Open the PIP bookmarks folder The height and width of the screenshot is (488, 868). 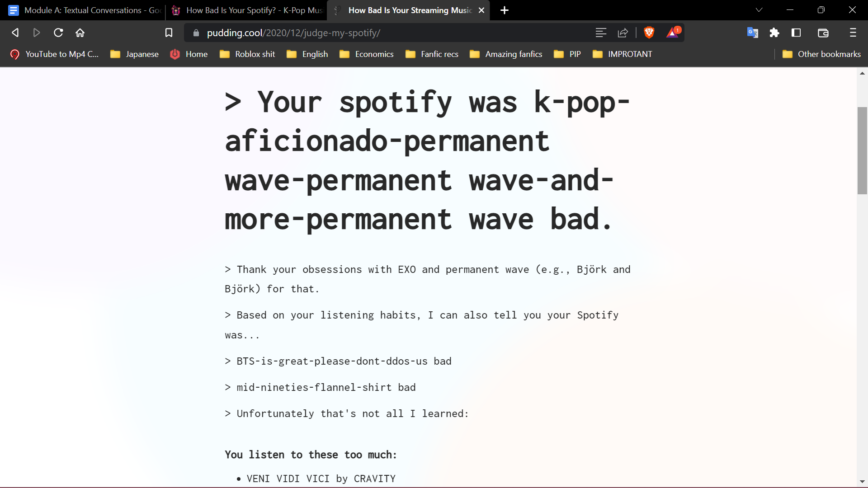(567, 54)
